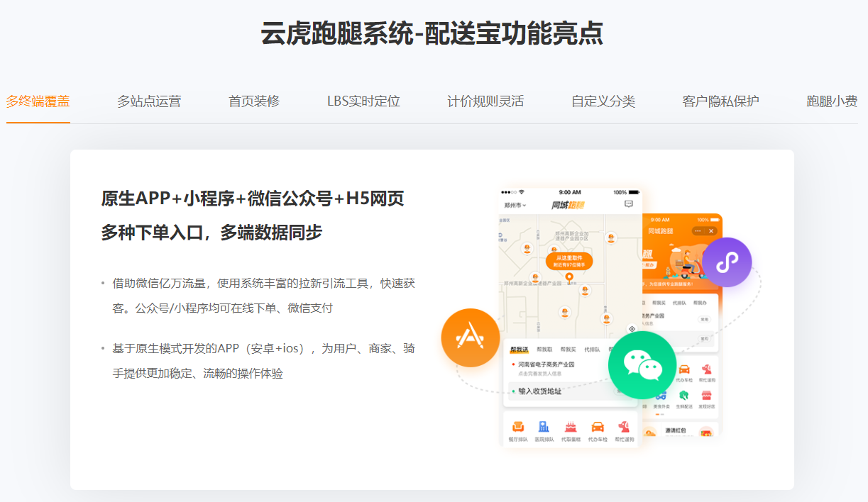Click the green WeChat icon

(642, 365)
